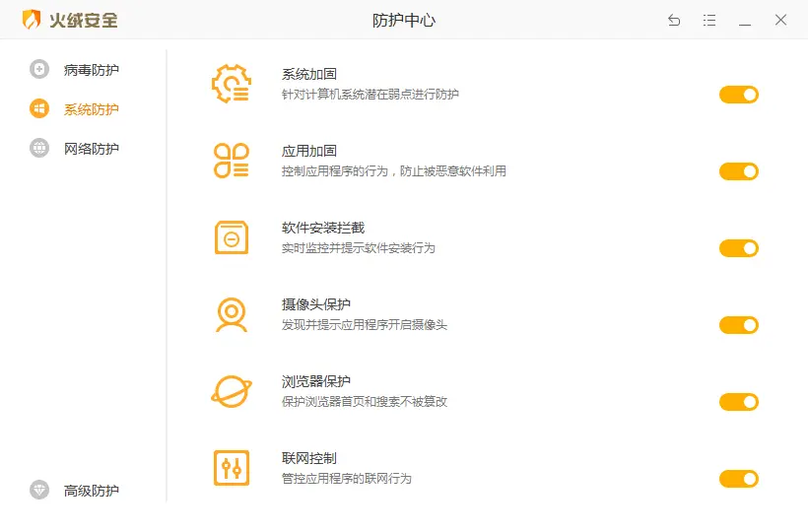Click the System Hardening gear icon

(231, 84)
